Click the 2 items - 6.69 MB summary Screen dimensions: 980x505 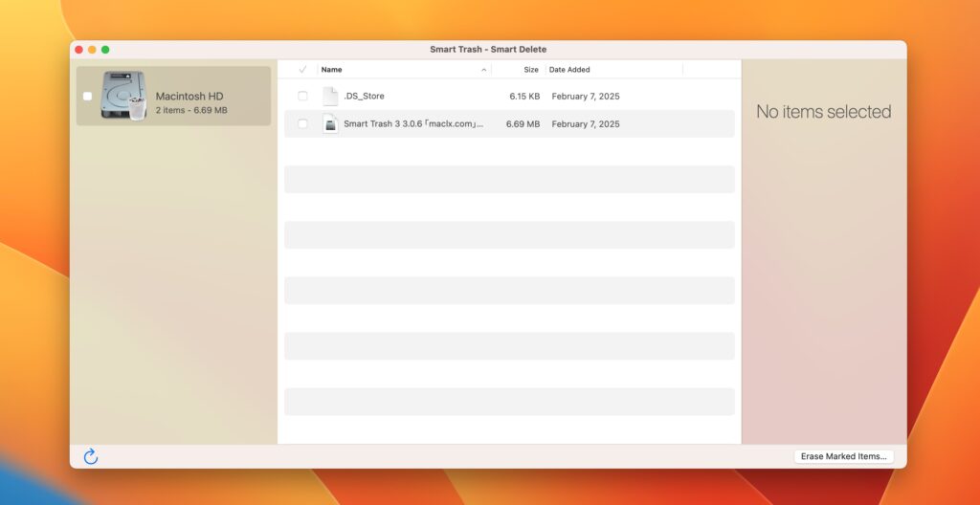point(191,110)
